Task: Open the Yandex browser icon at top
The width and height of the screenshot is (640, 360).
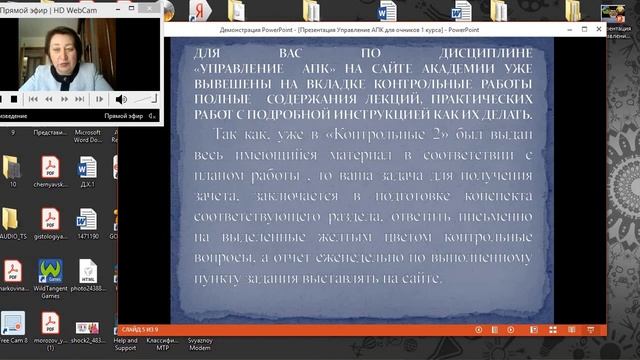Action: [x=200, y=11]
